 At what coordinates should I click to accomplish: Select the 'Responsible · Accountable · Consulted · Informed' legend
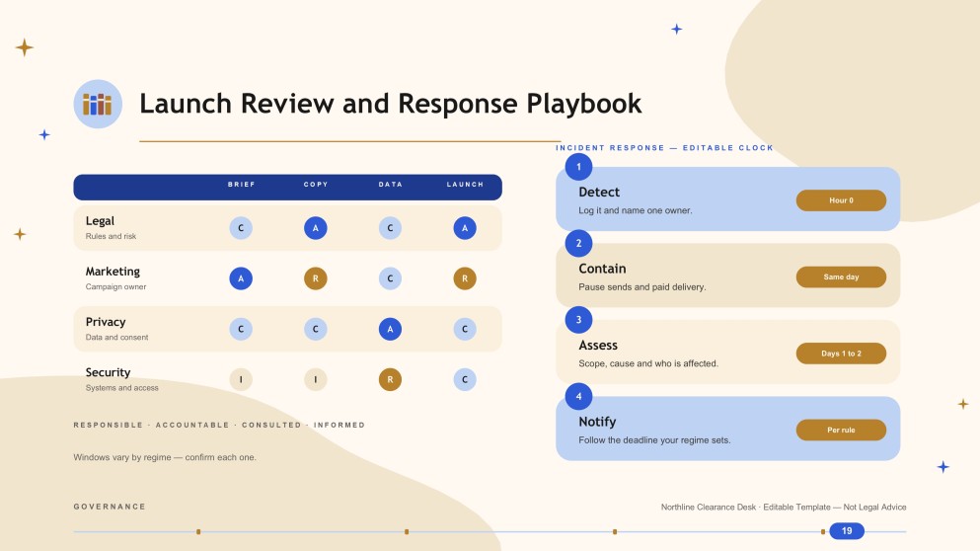pyautogui.click(x=219, y=425)
